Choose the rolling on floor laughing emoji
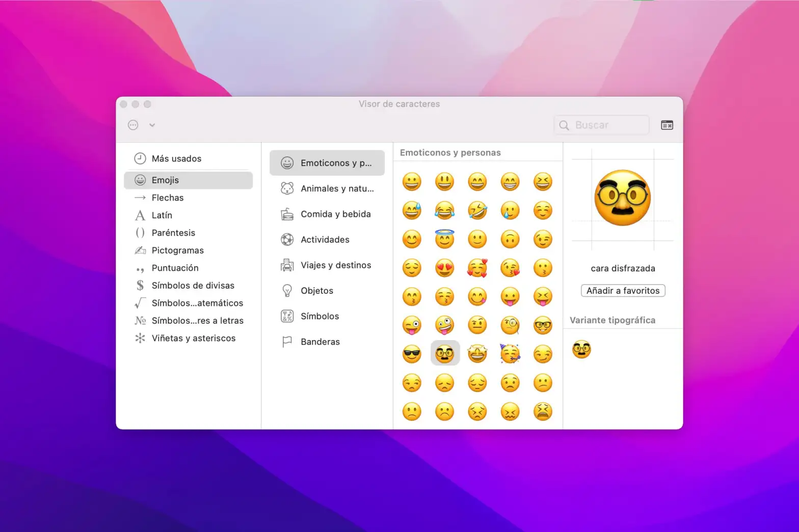 click(477, 210)
